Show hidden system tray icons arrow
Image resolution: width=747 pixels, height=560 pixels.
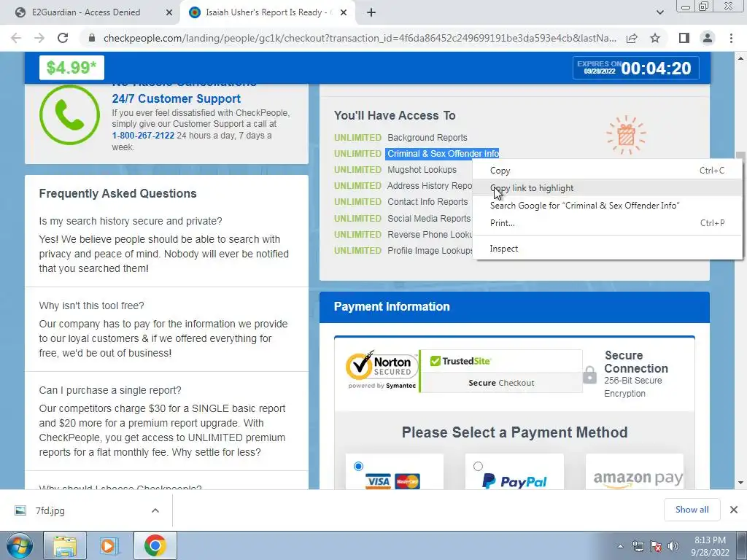620,546
